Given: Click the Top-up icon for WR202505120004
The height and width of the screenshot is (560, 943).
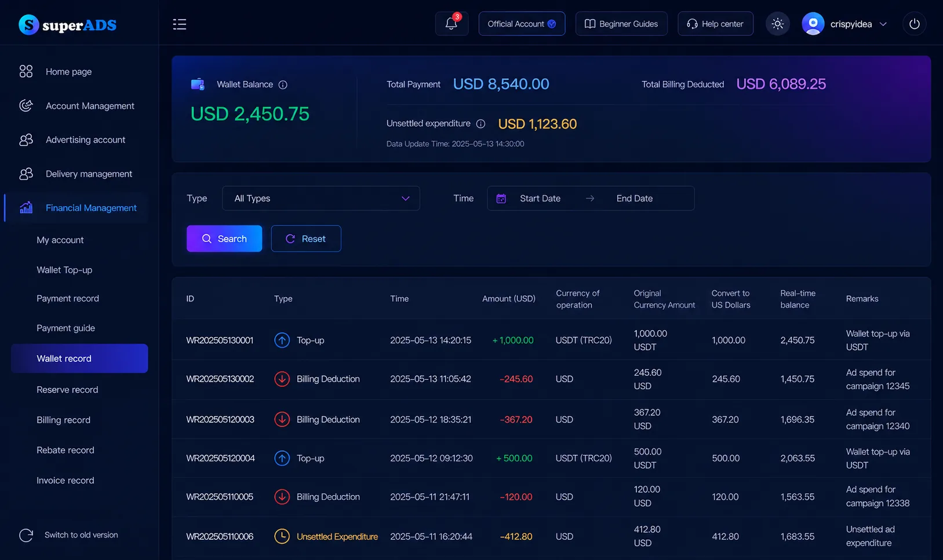Looking at the screenshot, I should [x=282, y=458].
